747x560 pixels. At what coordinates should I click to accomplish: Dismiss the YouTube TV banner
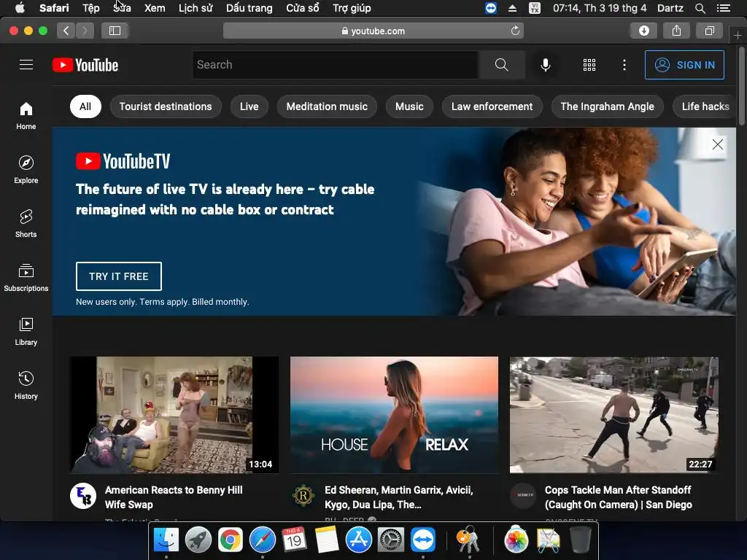(718, 144)
